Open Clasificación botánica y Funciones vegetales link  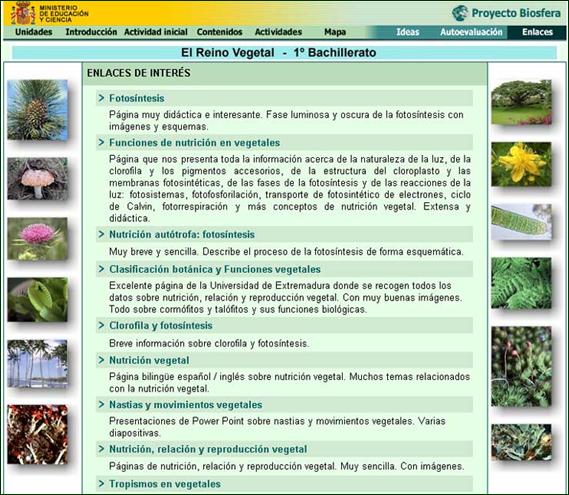[215, 269]
